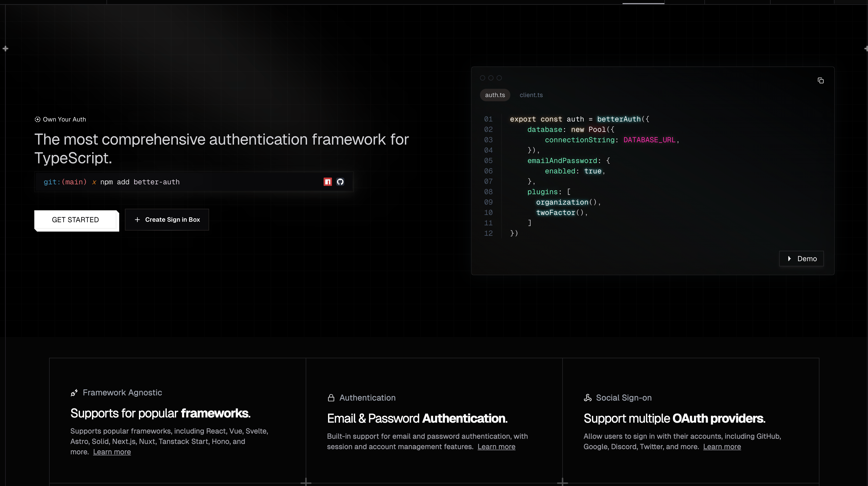
Task: Open the Demo button
Action: click(x=801, y=259)
